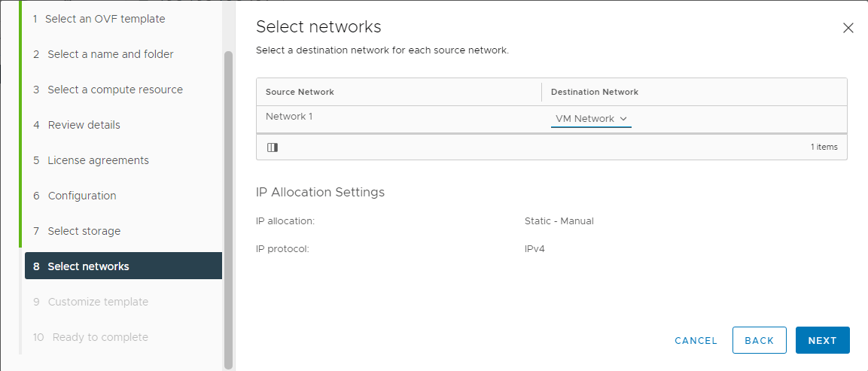This screenshot has height=371, width=868.
Task: Go back to step 7 Select storage
Action: 76,232
